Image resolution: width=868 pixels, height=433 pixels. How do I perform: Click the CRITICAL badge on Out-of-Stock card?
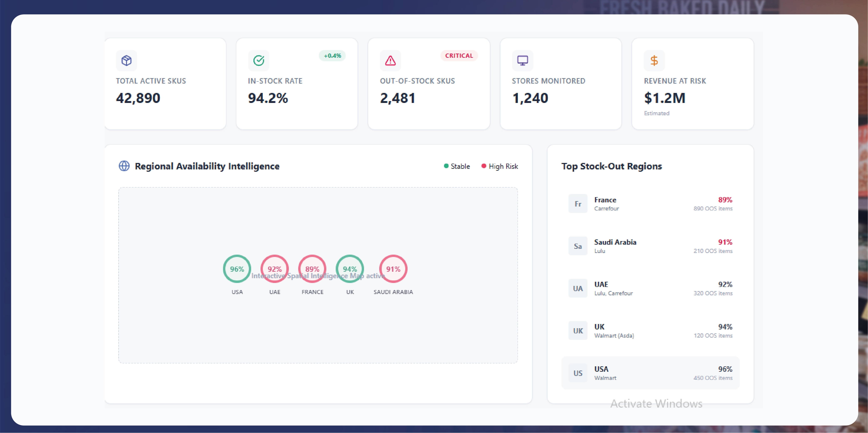point(459,56)
